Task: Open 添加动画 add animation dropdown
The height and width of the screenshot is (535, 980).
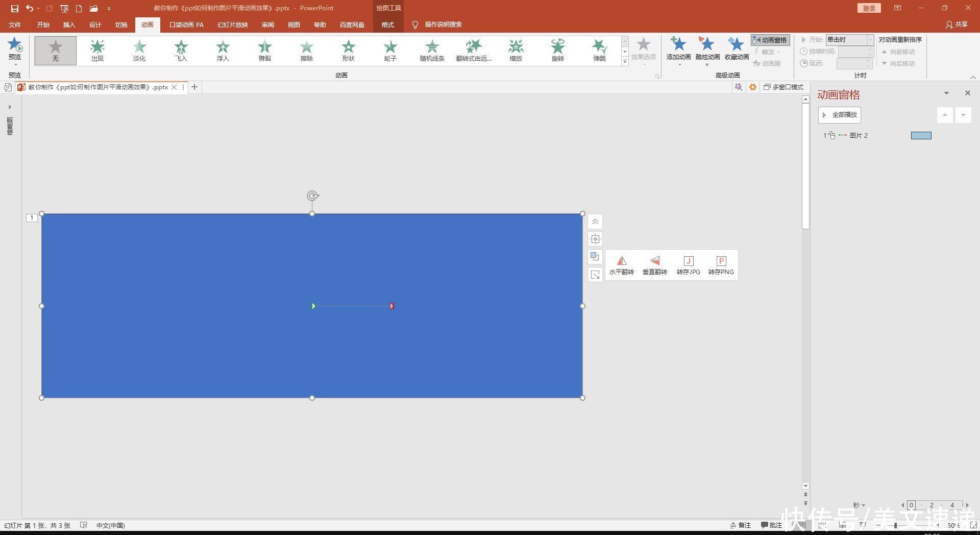Action: 679,51
